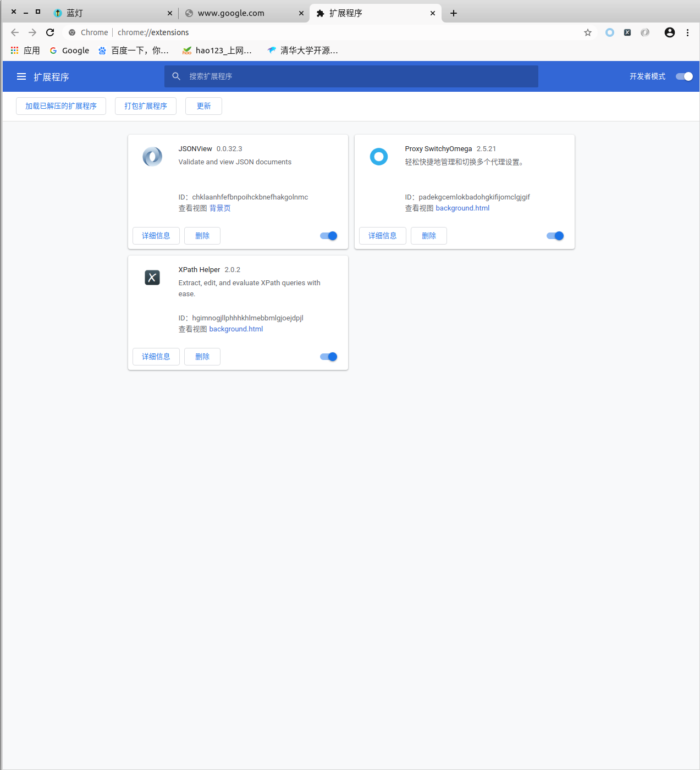Image resolution: width=700 pixels, height=770 pixels.
Task: Remove XPath Helper with 删除
Action: [202, 357]
